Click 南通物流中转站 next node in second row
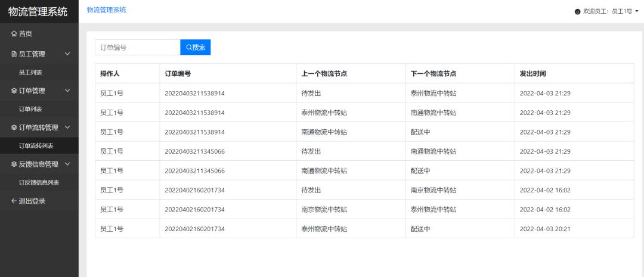The image size is (644, 277). click(x=434, y=113)
